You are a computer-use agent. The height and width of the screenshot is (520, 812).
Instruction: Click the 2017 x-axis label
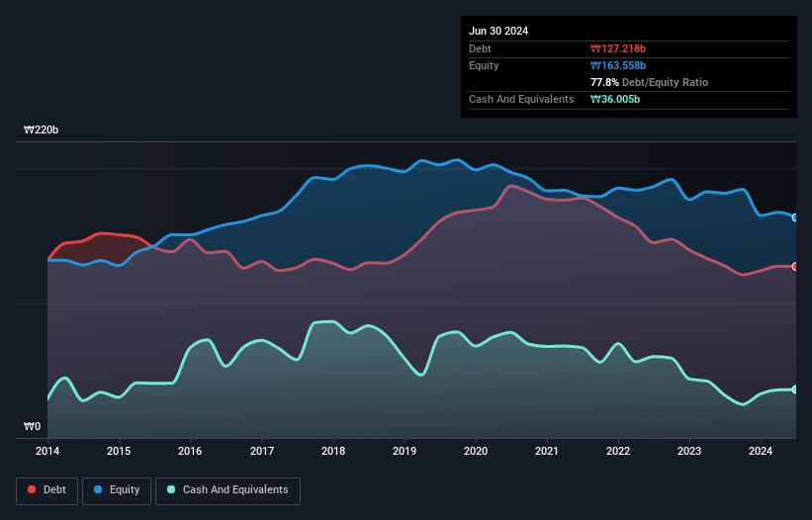tap(262, 451)
